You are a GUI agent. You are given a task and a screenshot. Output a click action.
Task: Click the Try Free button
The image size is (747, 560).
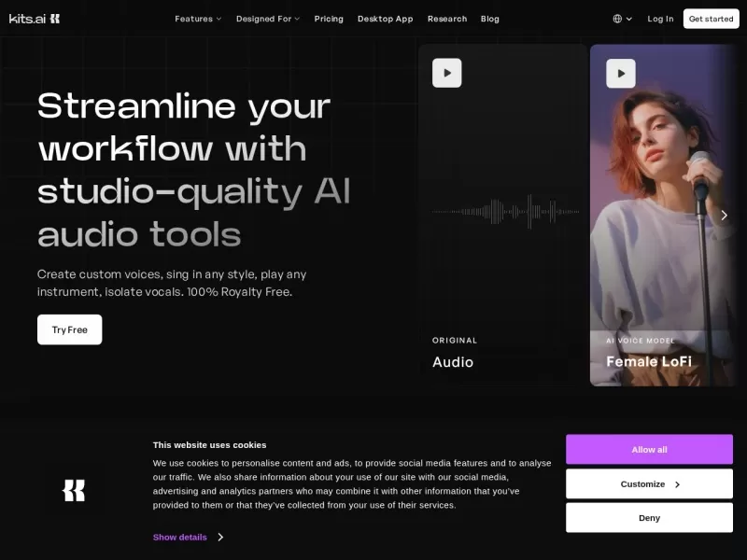click(70, 329)
